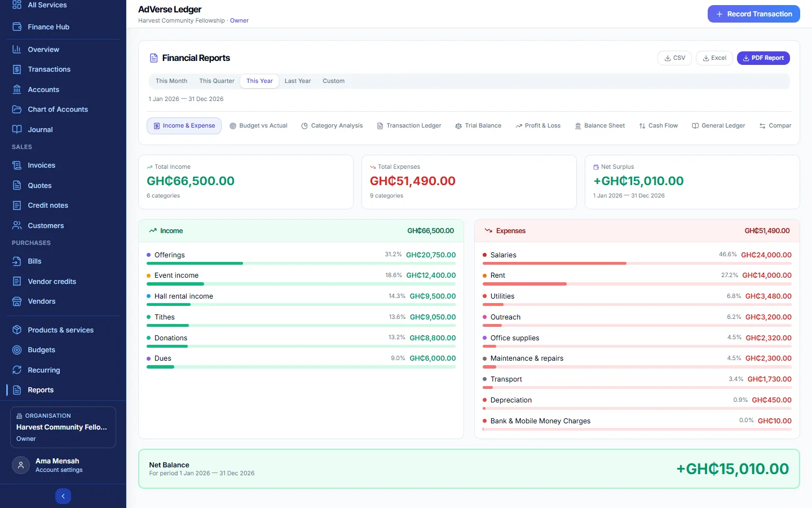Click the Event income amount GH₵12,400.00

pyautogui.click(x=431, y=275)
